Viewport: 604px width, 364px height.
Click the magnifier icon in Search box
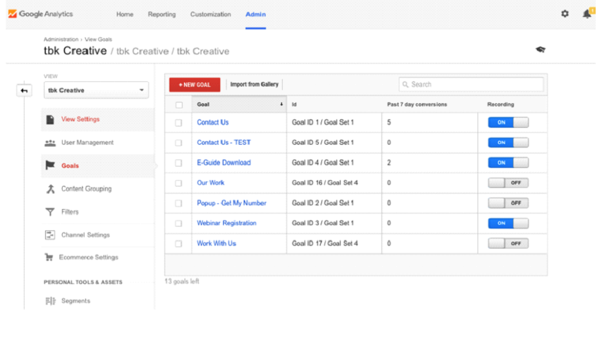(x=405, y=85)
